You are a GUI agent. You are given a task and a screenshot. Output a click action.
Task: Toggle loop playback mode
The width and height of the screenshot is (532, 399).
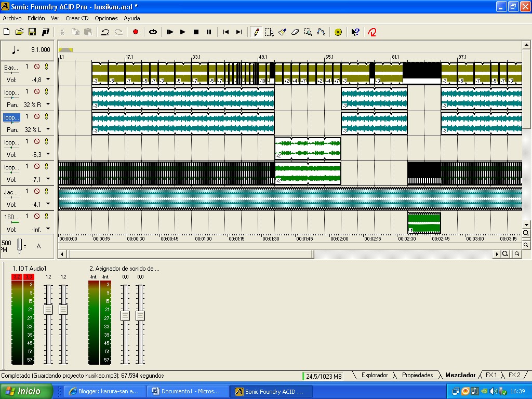[x=153, y=32]
